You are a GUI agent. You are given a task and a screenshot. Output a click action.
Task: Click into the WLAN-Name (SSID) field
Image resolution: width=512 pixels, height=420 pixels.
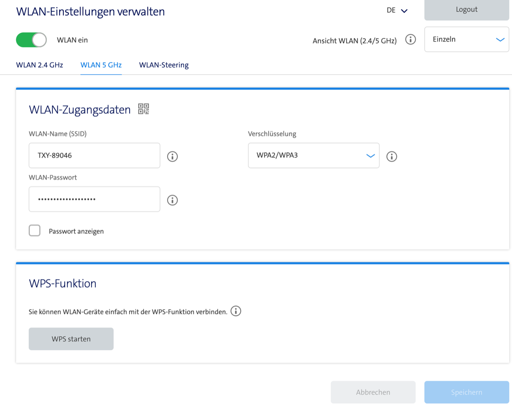95,155
